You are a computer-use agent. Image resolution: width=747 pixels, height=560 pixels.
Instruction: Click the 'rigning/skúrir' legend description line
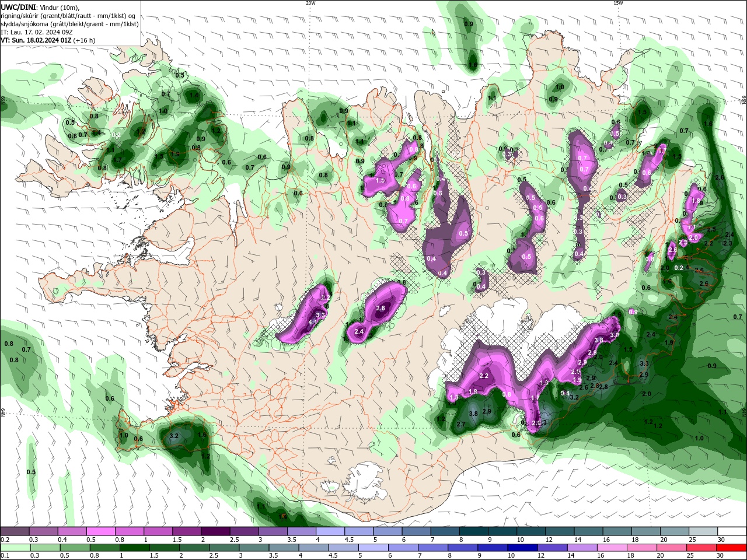68,16
